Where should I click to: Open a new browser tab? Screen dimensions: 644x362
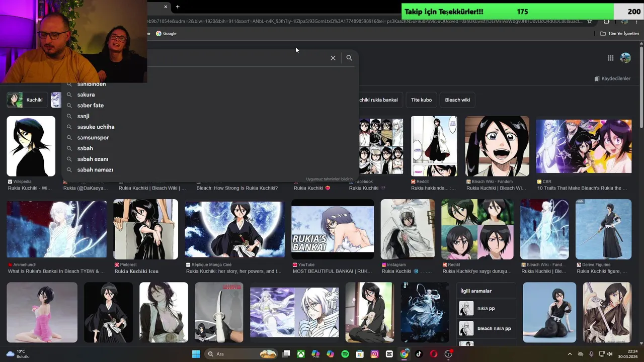(178, 7)
